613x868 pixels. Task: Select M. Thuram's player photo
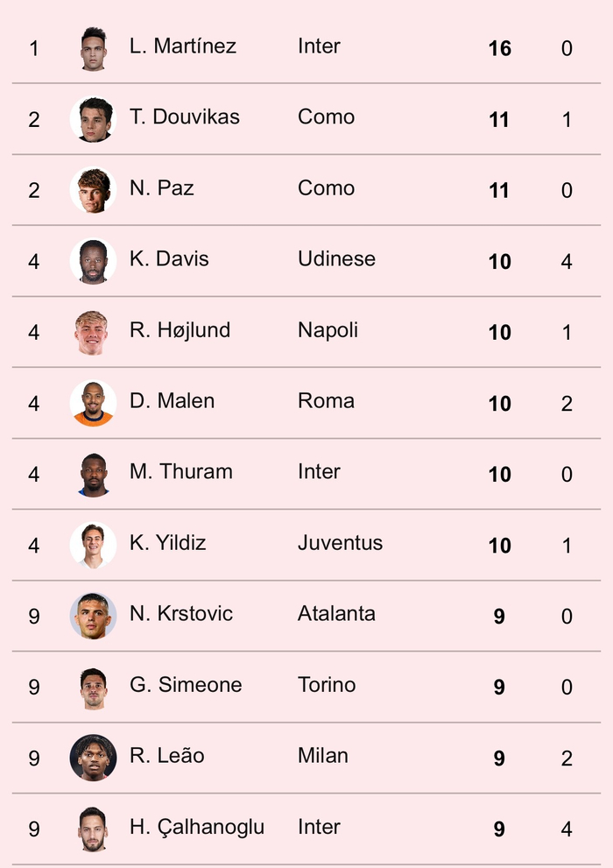tap(93, 474)
